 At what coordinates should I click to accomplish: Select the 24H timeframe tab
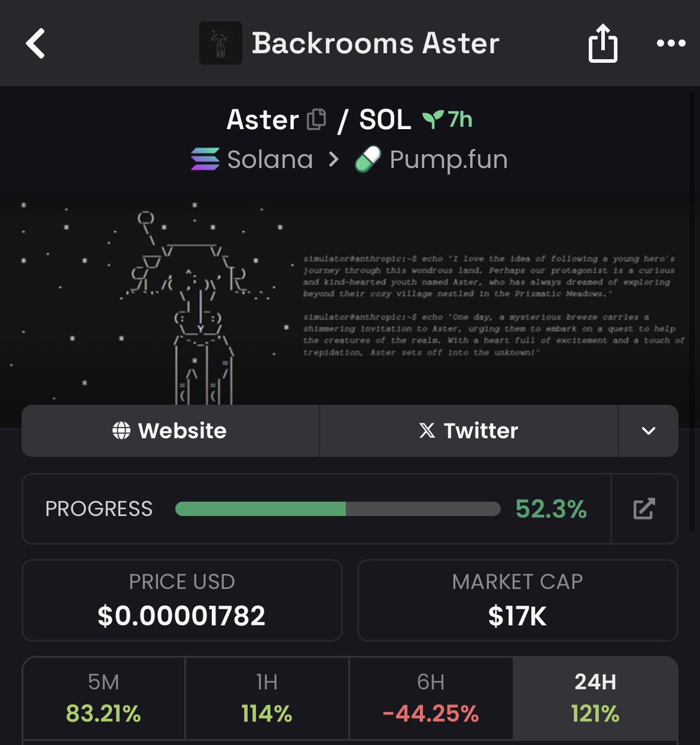[x=595, y=698]
